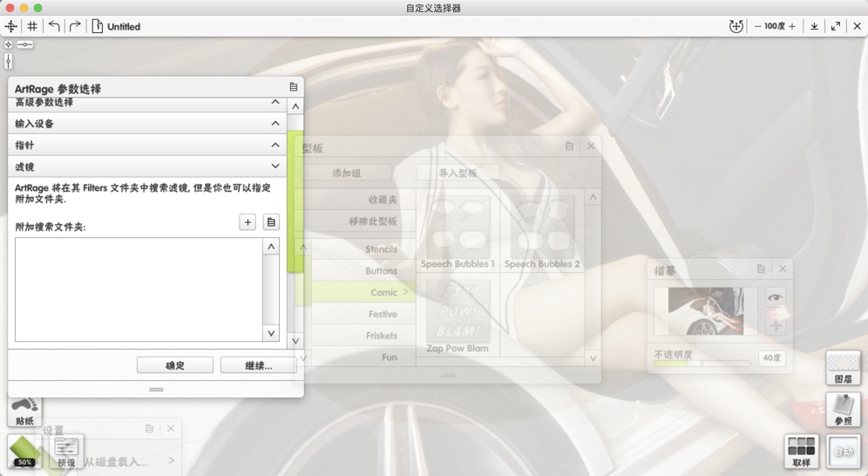
Task: Open the 图层 layers pod
Action: tap(843, 368)
